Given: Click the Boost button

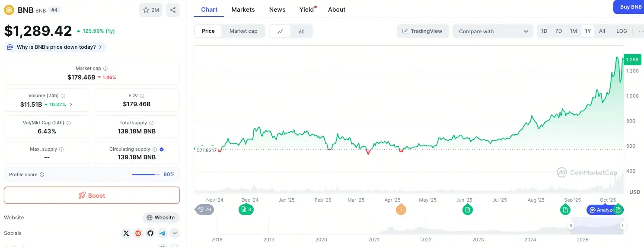Looking at the screenshot, I should [x=92, y=195].
